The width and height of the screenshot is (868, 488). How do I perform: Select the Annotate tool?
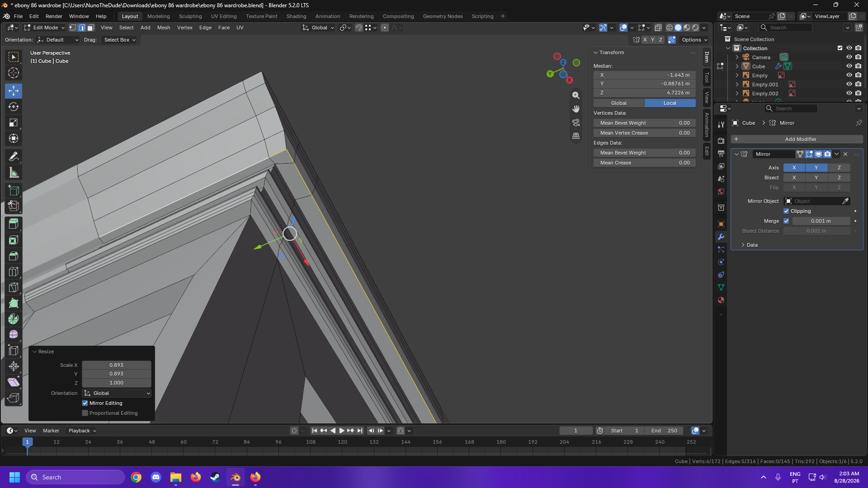click(14, 157)
